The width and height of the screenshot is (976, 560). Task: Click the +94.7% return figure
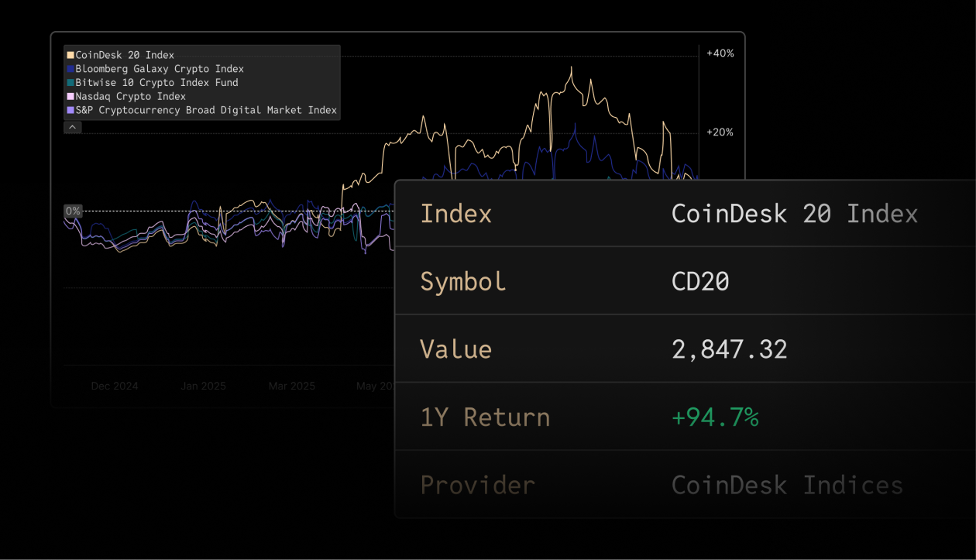[715, 417]
